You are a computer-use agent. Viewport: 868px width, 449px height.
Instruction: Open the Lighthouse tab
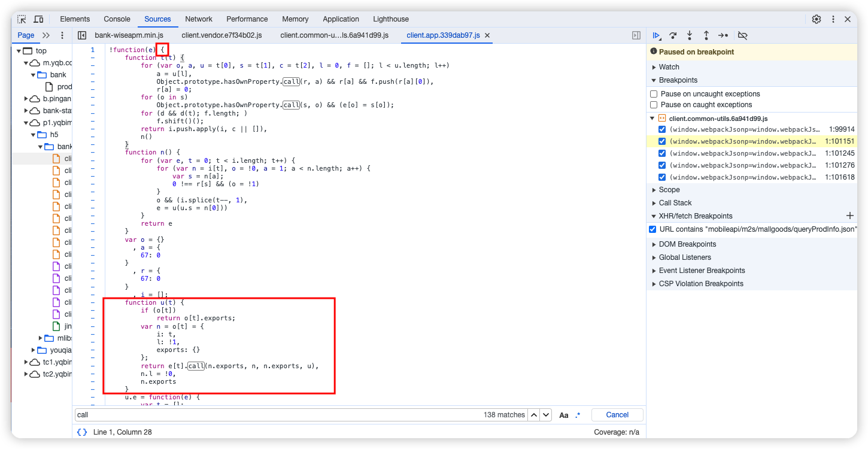point(391,19)
